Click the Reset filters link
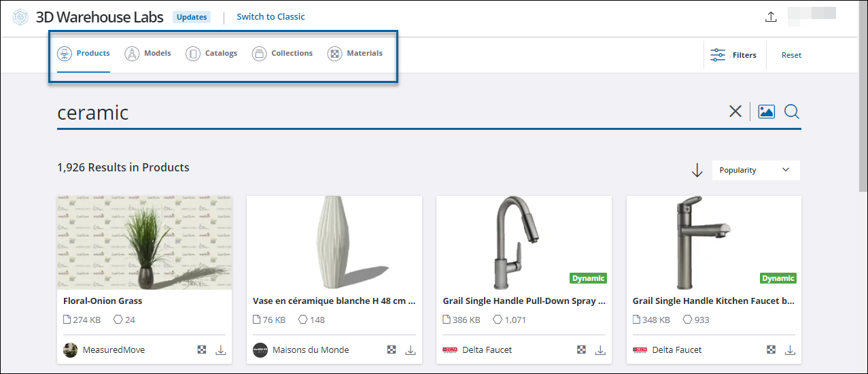This screenshot has width=868, height=374. pyautogui.click(x=791, y=55)
